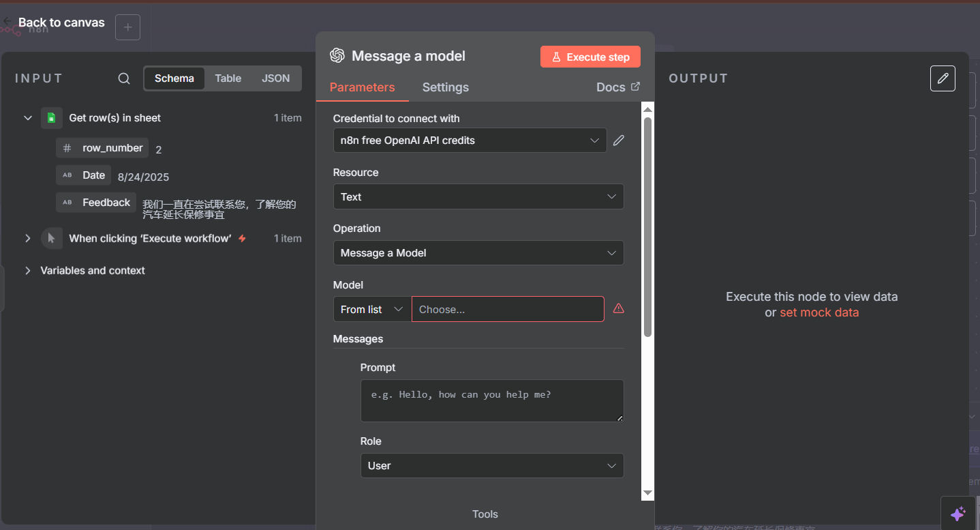
Task: Click the plus button beside Back to canvas
Action: tap(128, 27)
